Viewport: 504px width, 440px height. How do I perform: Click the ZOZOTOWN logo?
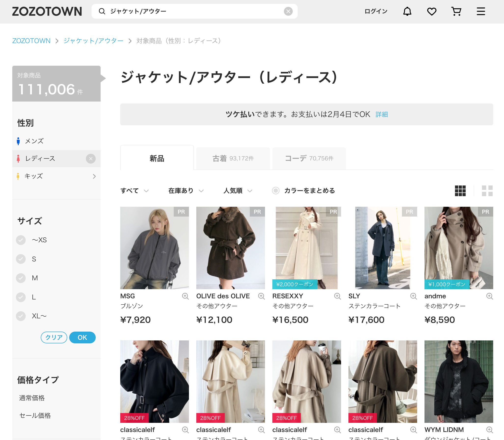47,11
